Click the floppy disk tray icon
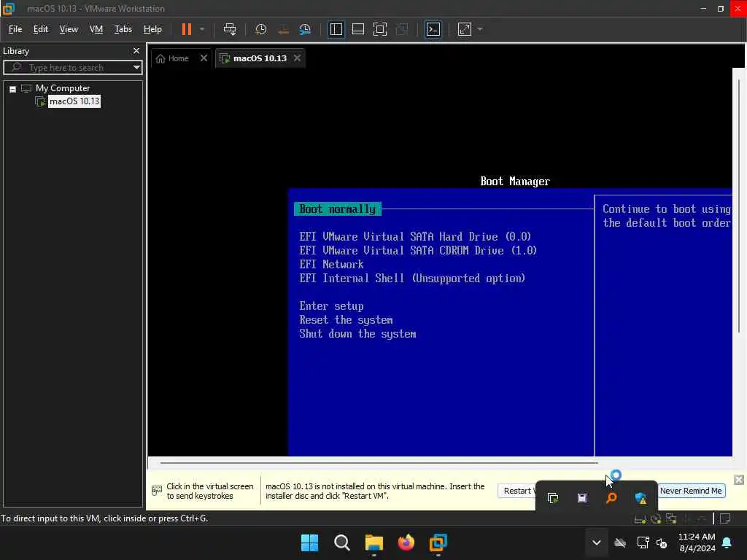 (x=581, y=498)
